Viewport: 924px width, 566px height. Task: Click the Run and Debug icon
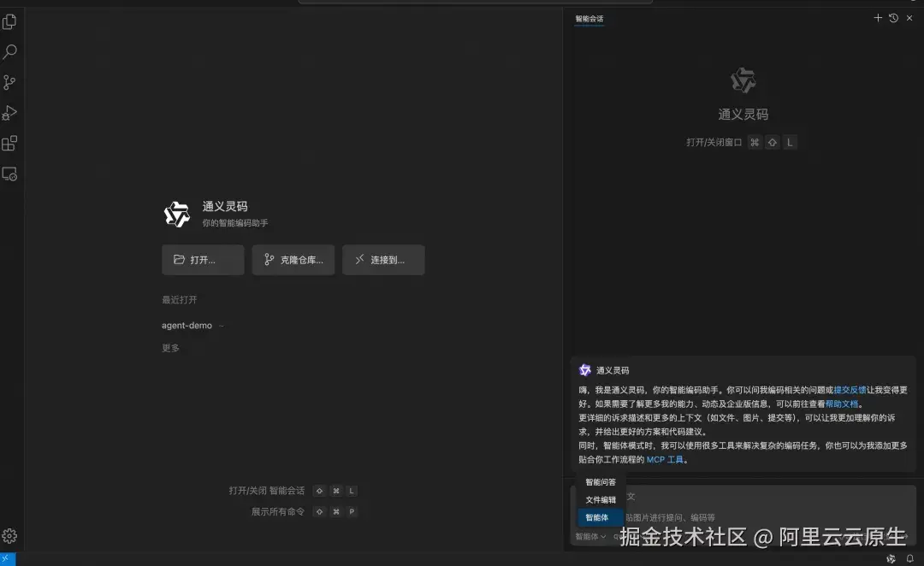click(11, 113)
